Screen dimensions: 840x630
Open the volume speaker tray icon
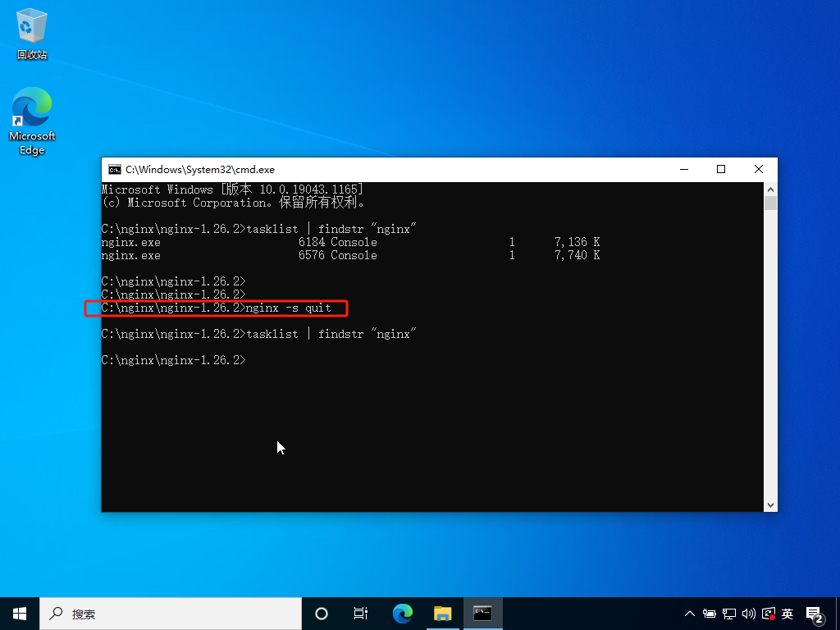click(x=748, y=614)
